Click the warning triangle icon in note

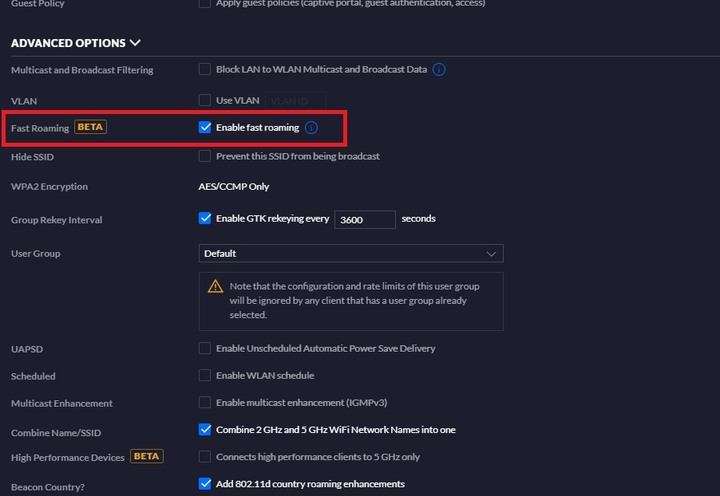click(215, 286)
